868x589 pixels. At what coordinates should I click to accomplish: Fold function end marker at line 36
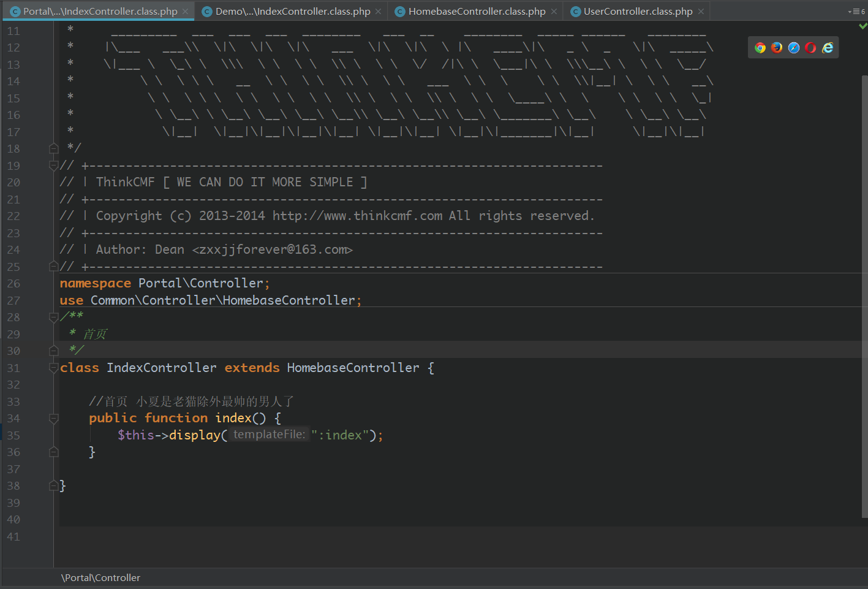(x=54, y=452)
